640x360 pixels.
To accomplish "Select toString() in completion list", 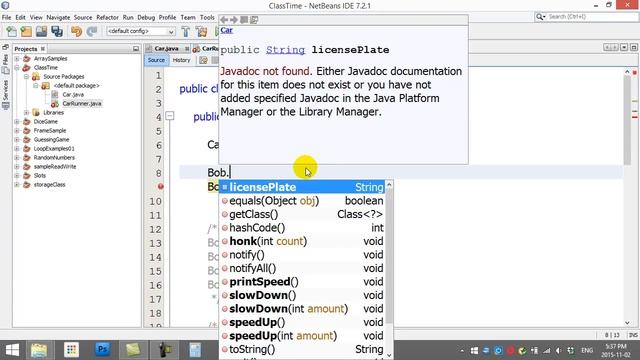I will (x=302, y=349).
